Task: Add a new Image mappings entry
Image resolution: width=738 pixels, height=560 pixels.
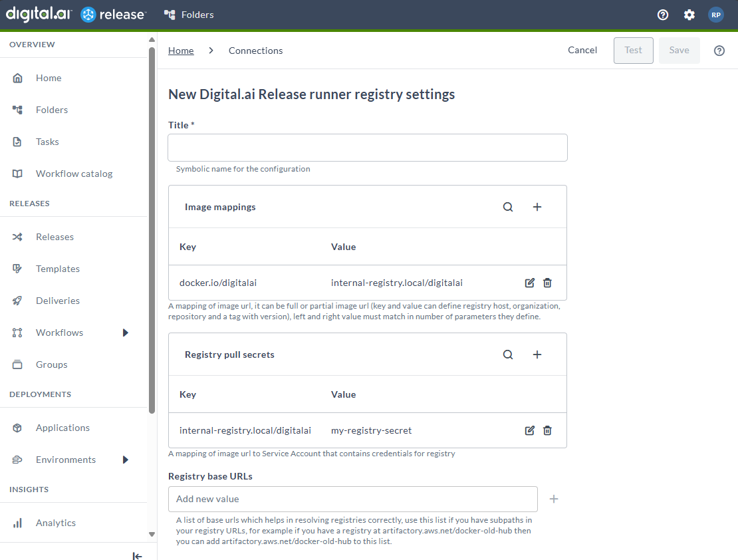Action: 537,207
